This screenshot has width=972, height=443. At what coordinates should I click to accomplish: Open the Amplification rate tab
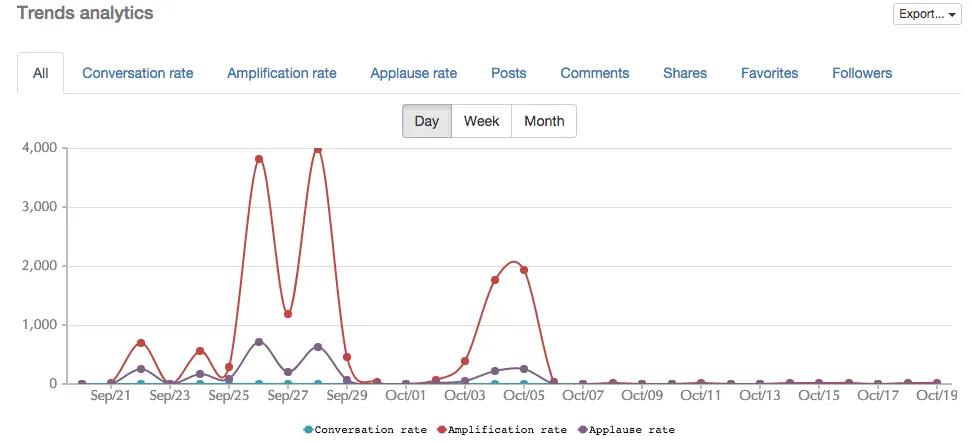pyautogui.click(x=282, y=73)
